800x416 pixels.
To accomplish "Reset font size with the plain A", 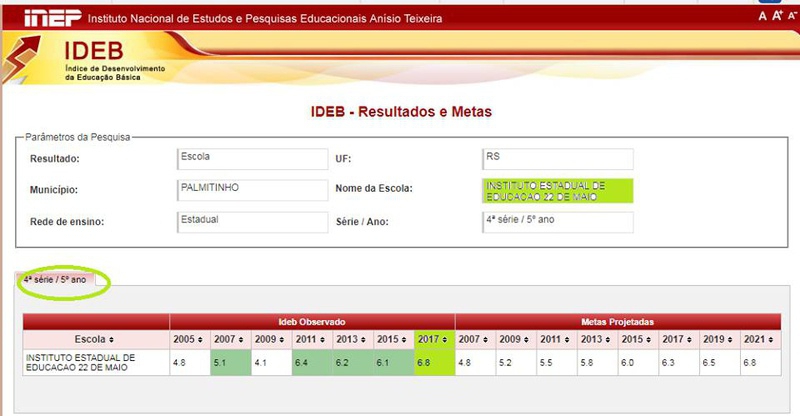I will [762, 16].
